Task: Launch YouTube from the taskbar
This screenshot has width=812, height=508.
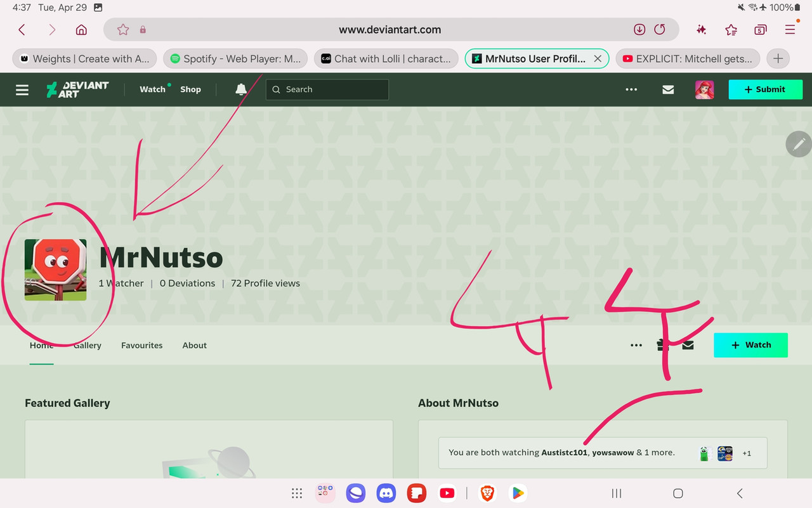Action: [447, 493]
